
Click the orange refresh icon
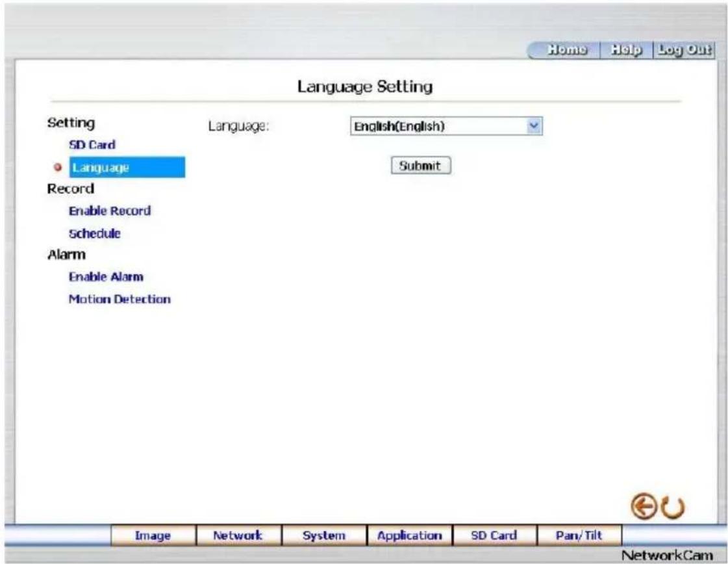pos(673,507)
